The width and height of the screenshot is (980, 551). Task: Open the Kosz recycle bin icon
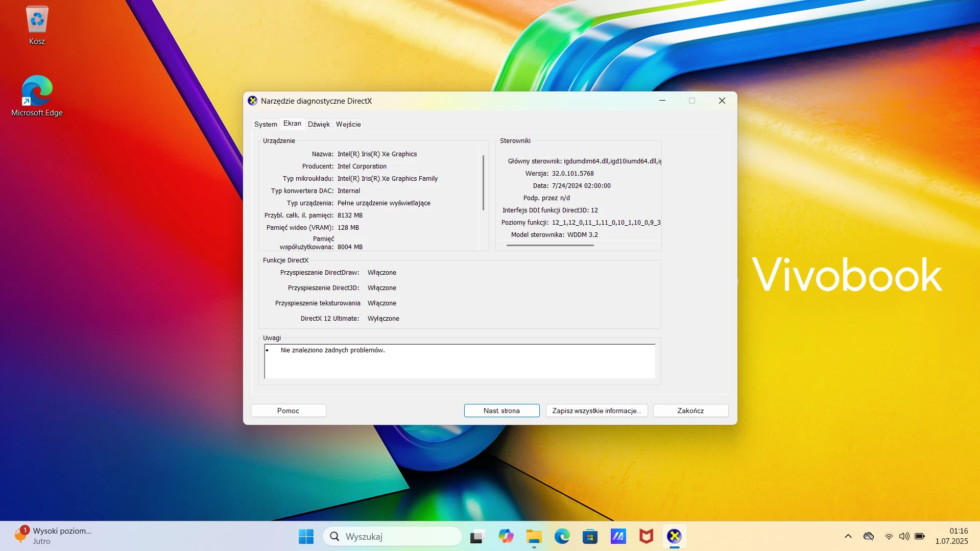tap(37, 26)
